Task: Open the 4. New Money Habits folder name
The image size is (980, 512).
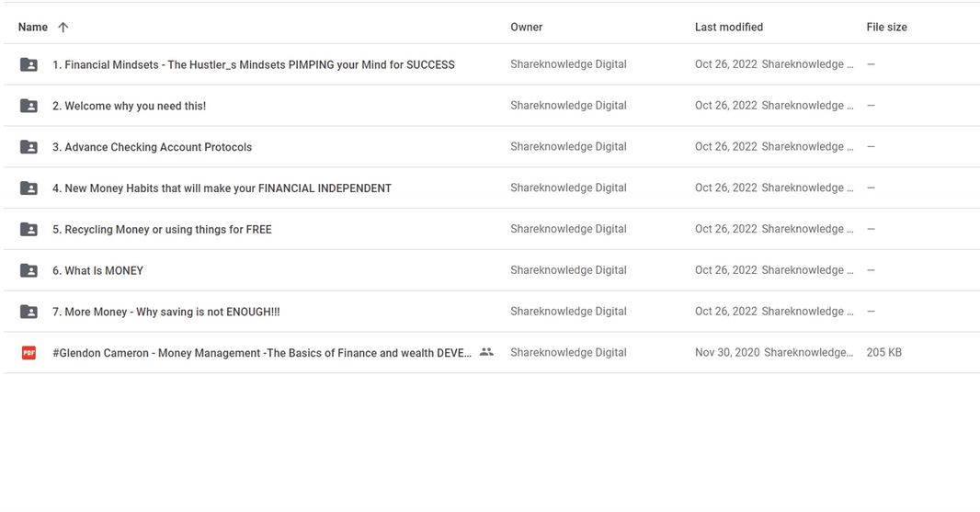Action: coord(222,188)
